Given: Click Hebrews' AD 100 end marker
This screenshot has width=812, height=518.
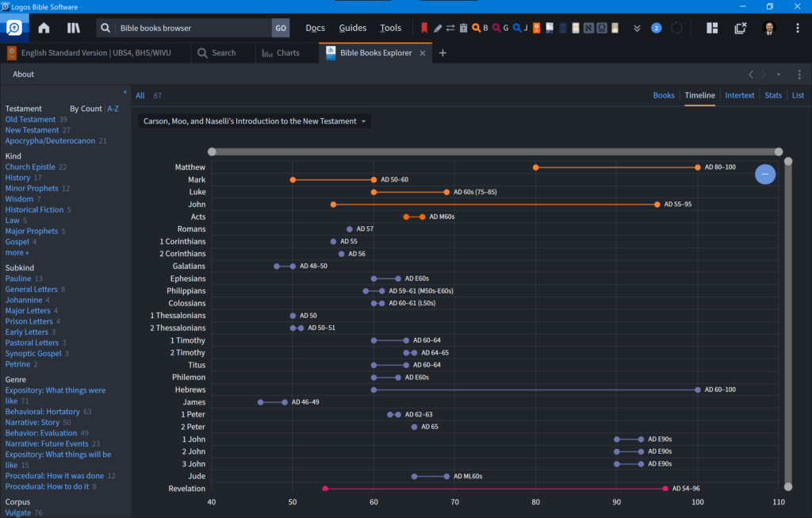Looking at the screenshot, I should pyautogui.click(x=698, y=389).
